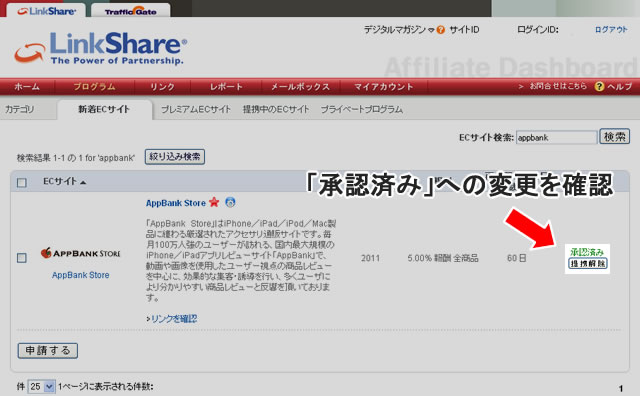Click the red star icon beside AppBank Store

[214, 202]
